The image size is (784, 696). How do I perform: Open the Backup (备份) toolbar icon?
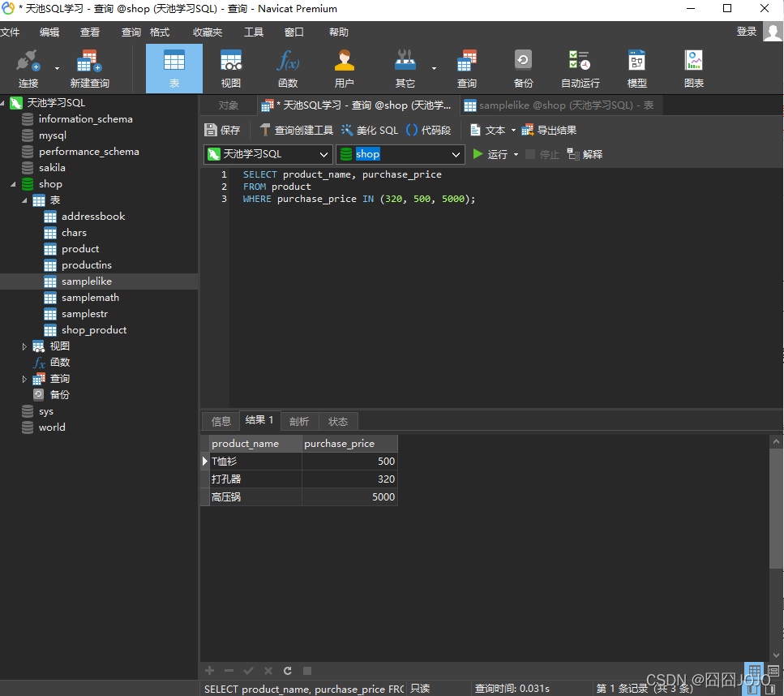(x=523, y=69)
